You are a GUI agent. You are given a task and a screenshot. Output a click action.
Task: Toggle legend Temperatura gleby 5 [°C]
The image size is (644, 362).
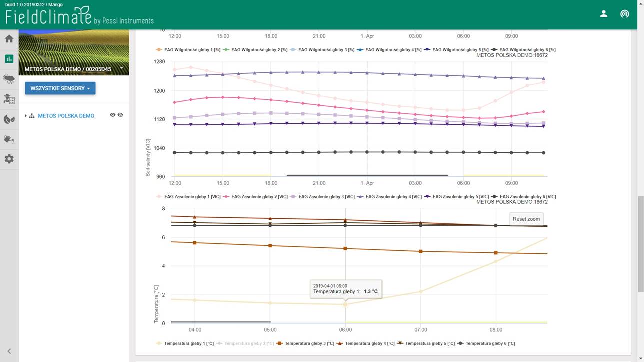click(x=425, y=343)
